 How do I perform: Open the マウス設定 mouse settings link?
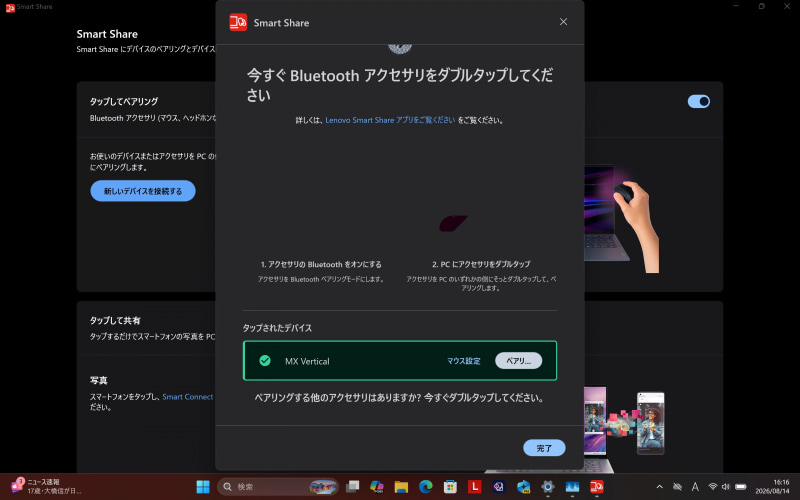coord(463,361)
